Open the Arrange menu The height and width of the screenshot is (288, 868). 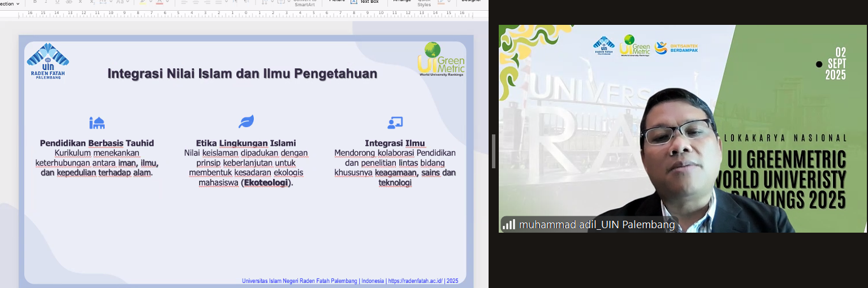click(402, 2)
